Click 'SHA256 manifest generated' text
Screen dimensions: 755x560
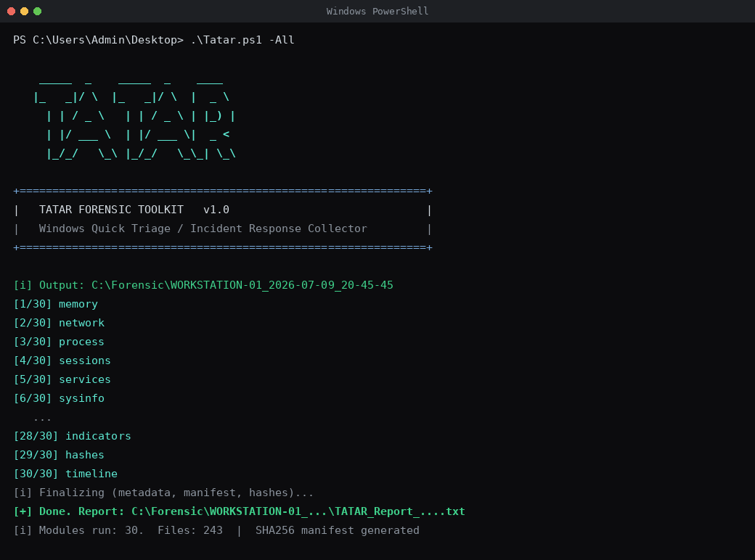click(x=337, y=530)
